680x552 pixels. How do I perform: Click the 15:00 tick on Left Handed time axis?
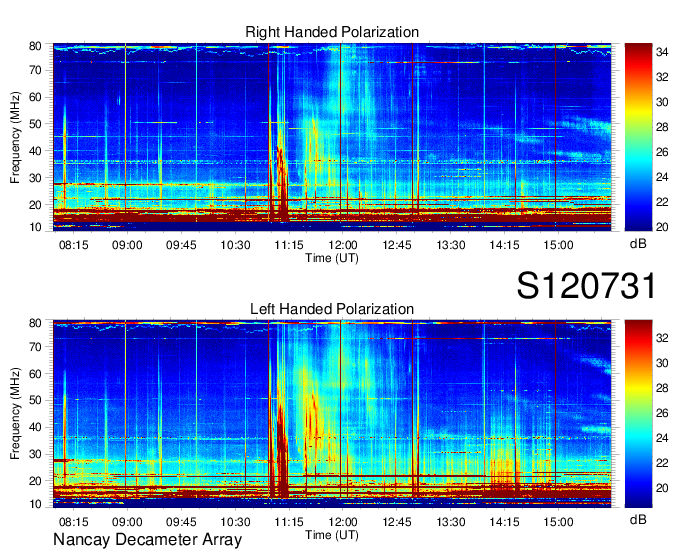click(558, 522)
